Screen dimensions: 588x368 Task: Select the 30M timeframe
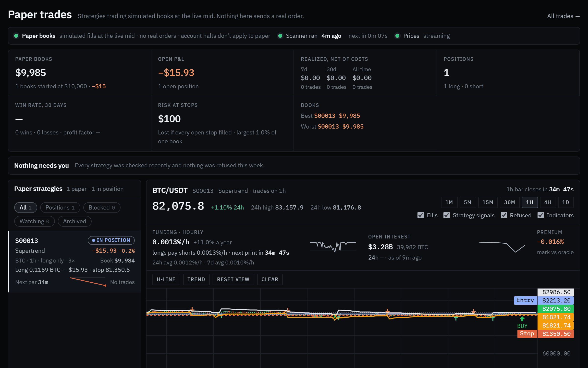510,202
